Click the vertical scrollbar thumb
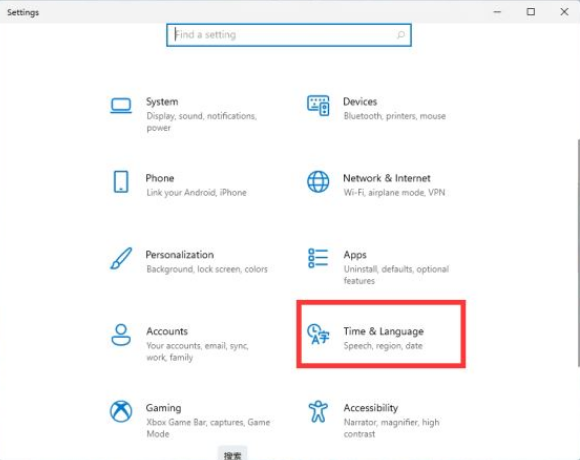580x460 pixels. point(578,253)
